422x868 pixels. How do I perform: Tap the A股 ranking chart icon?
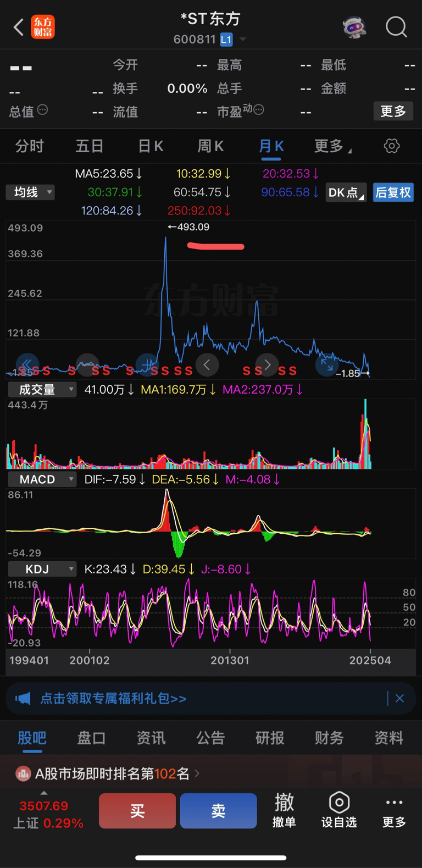tap(23, 773)
